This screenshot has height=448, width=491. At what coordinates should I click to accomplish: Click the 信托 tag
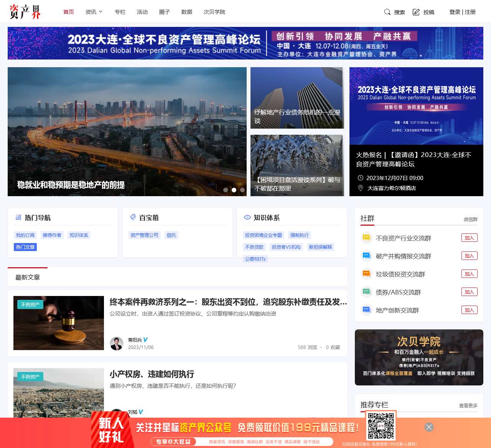coord(171,235)
